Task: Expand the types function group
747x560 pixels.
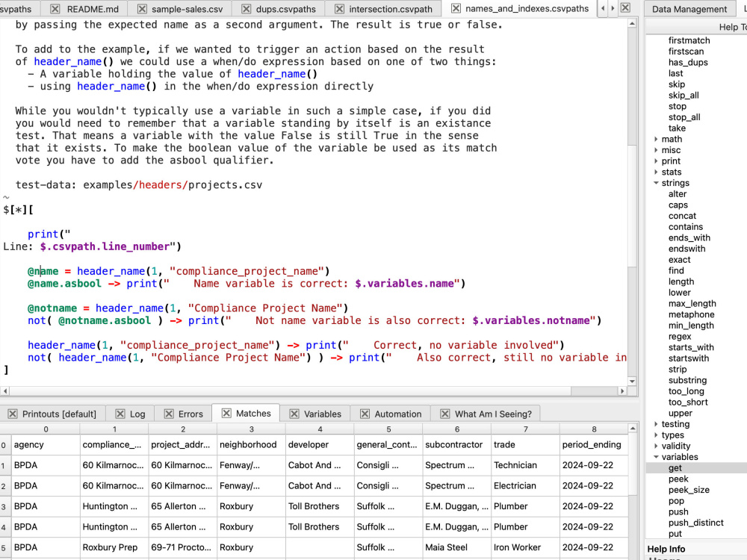Action: 656,435
